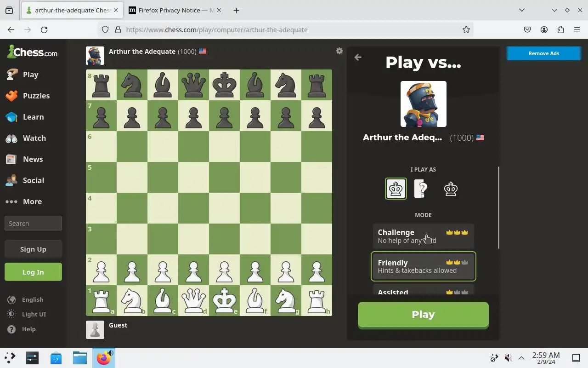Open a new browser tab
Image resolution: width=588 pixels, height=368 pixels.
(236, 10)
